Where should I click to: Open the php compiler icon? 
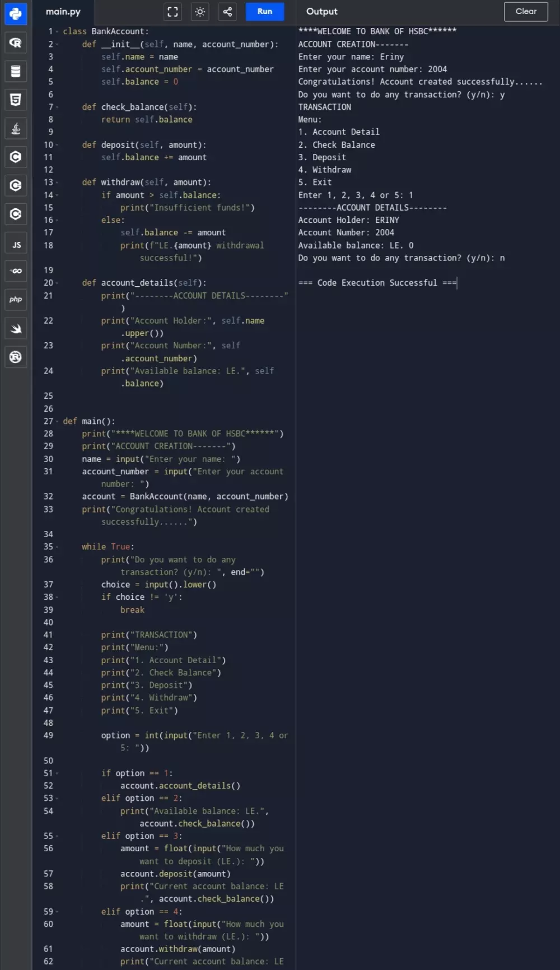click(x=16, y=300)
